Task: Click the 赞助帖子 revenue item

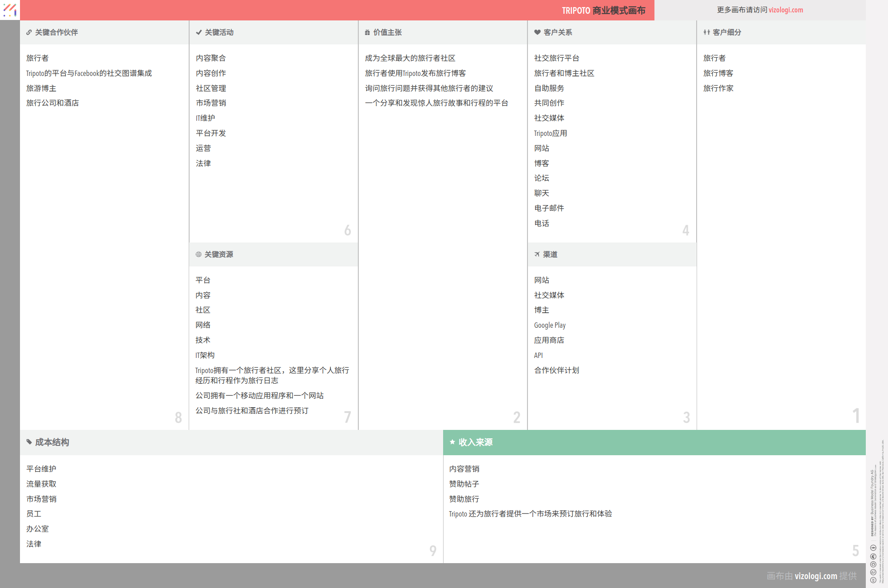Action: tap(464, 484)
